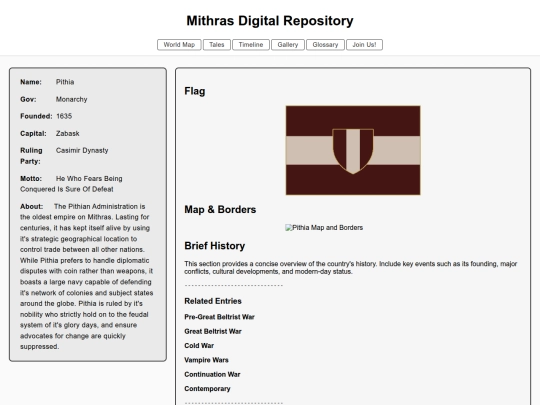This screenshot has height=405, width=540.
Task: Open the Great Beltrist War entry
Action: coord(213,331)
